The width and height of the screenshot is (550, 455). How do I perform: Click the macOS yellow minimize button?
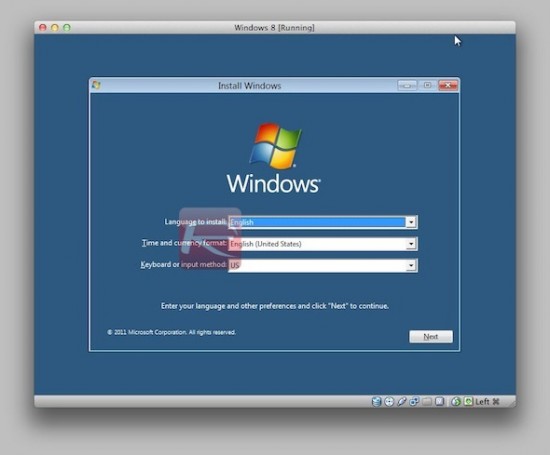pos(55,27)
